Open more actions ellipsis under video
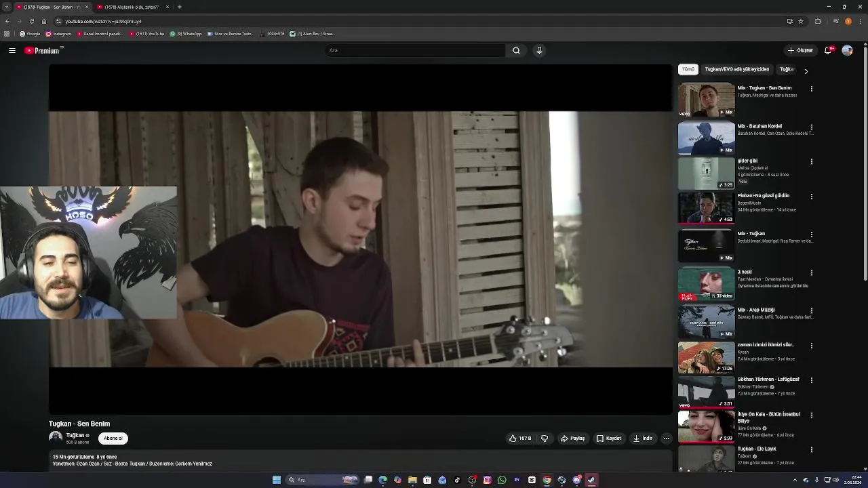Screen dimensions: 868x488 666,439
